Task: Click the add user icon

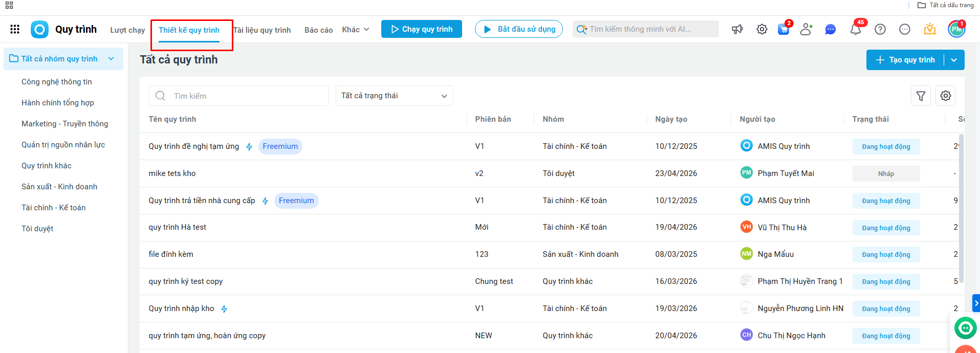Action: click(x=807, y=29)
